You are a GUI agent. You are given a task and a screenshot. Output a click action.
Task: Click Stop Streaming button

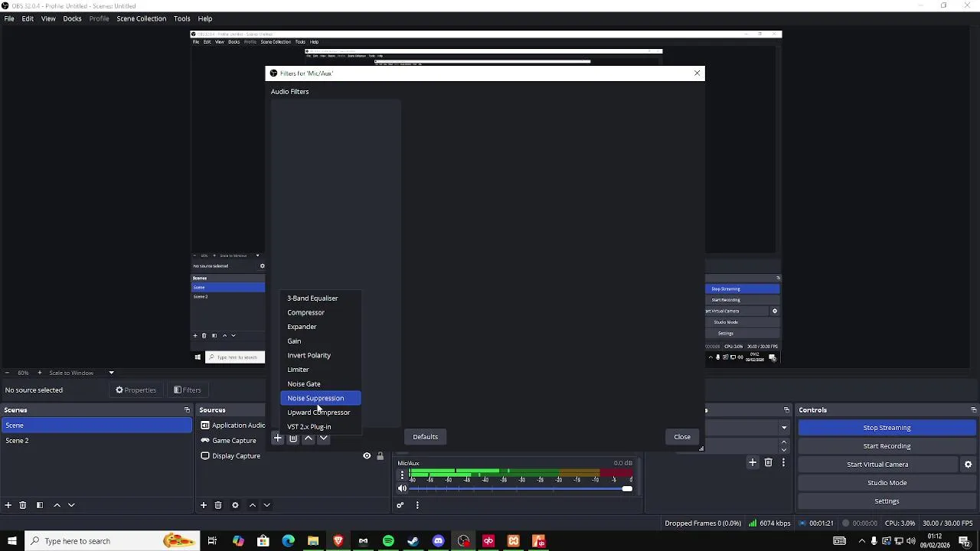pyautogui.click(x=887, y=428)
